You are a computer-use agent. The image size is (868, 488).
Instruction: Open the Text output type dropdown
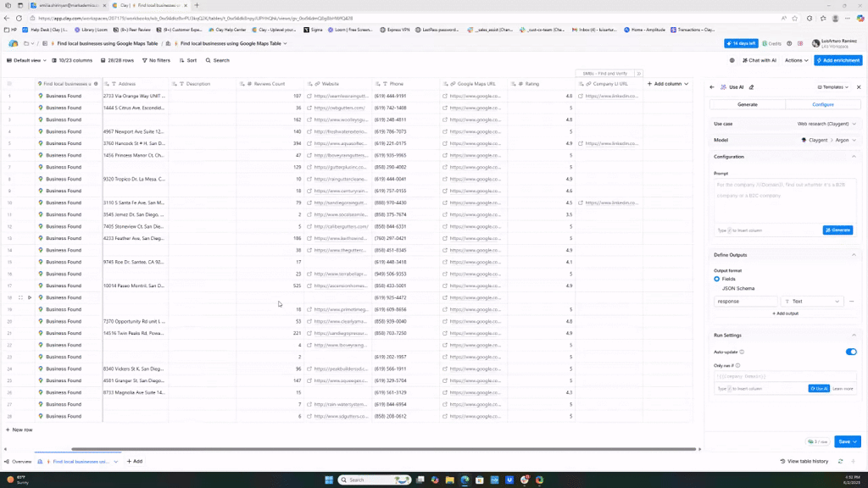pyautogui.click(x=812, y=301)
